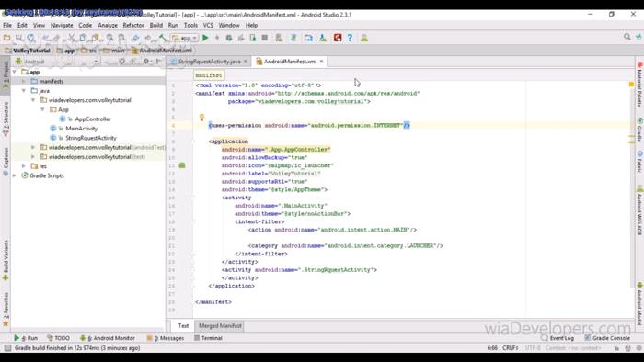Click the intention lightbulb in editor
The width and height of the screenshot is (644, 362).
pyautogui.click(x=201, y=118)
